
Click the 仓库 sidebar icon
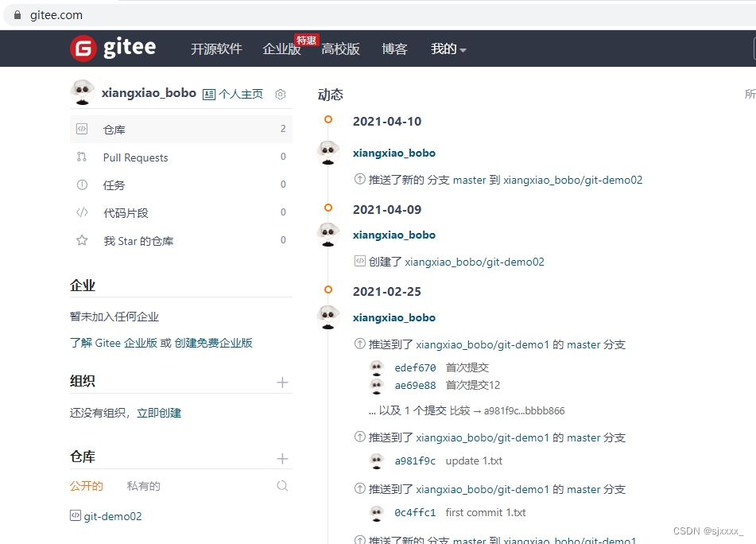[x=82, y=129]
